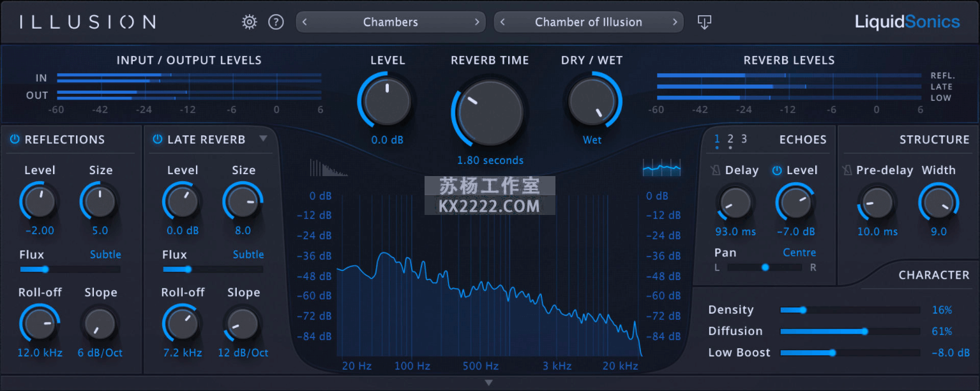Click the Reverb Time knob
Image resolution: width=980 pixels, height=391 pixels.
(490, 113)
